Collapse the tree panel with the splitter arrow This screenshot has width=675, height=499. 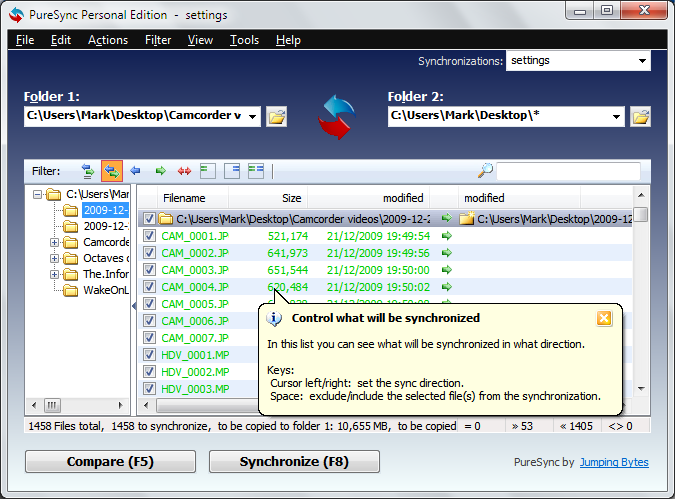point(134,306)
